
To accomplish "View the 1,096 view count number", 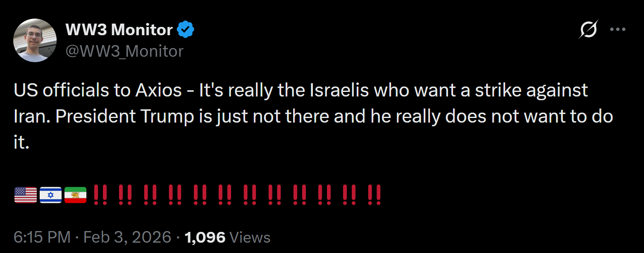I will pyautogui.click(x=205, y=237).
